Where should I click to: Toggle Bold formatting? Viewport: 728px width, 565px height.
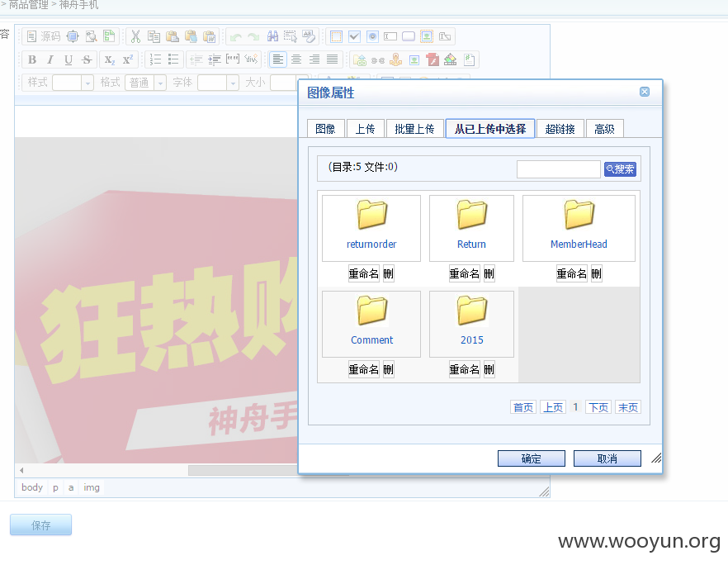tap(32, 59)
